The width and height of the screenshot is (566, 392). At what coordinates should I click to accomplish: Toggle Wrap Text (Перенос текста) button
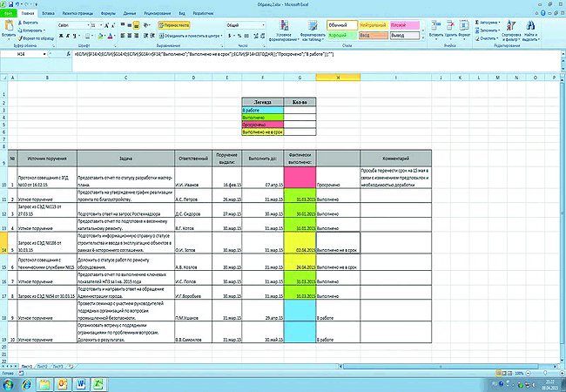coord(174,25)
